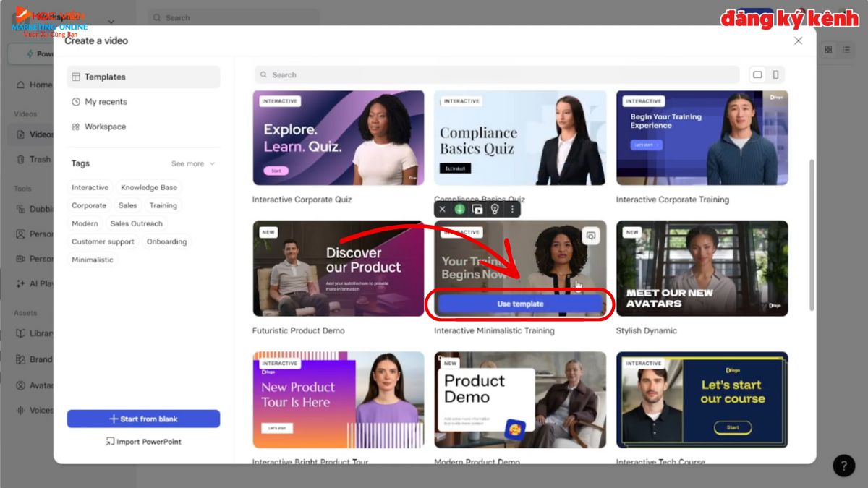The height and width of the screenshot is (488, 868).
Task: Click Import PowerPoint
Action: point(143,441)
